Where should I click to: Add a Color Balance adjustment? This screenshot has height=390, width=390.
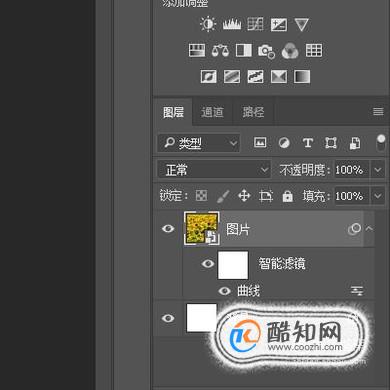point(220,51)
